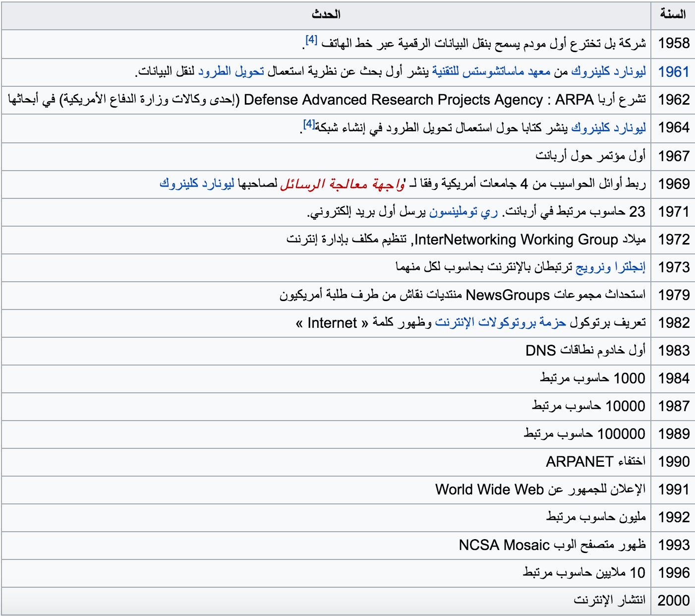Open the إنجلترا link
This screenshot has width=695, height=616.
click(x=630, y=267)
